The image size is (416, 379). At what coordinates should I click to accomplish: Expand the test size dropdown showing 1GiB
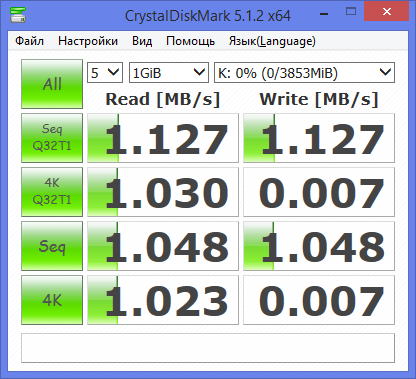coord(169,73)
